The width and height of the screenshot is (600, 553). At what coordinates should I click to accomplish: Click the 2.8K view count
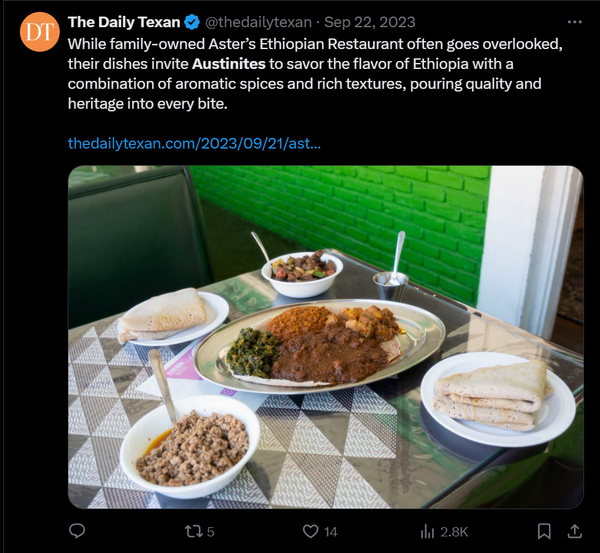[454, 531]
